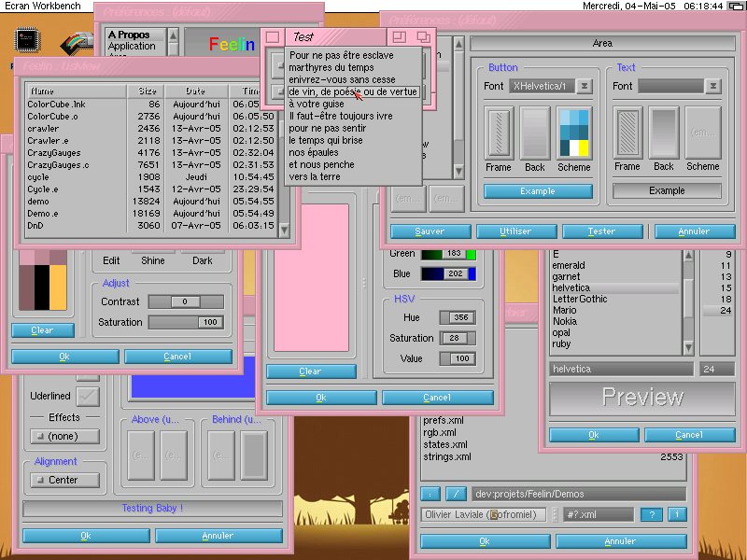Cycle the Effects '(none)' selector

[64, 436]
